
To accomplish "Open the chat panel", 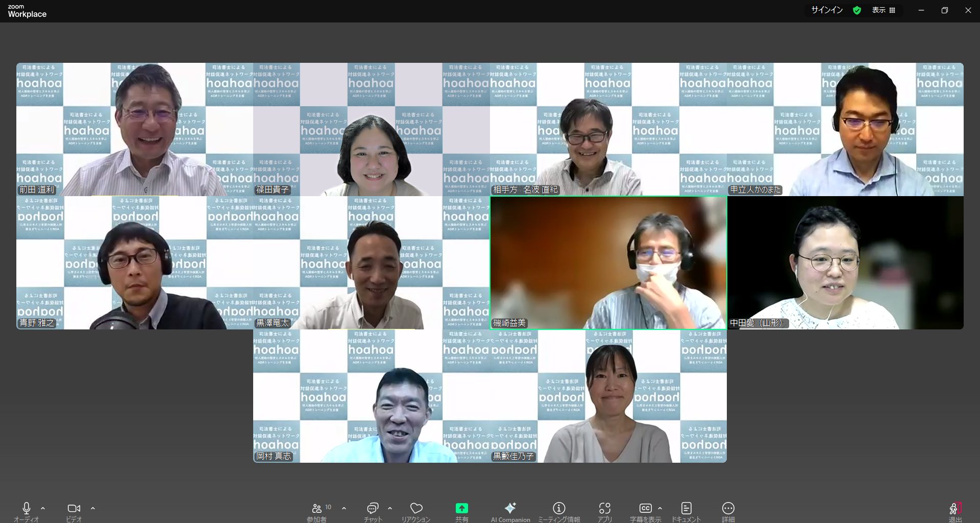I will [373, 509].
